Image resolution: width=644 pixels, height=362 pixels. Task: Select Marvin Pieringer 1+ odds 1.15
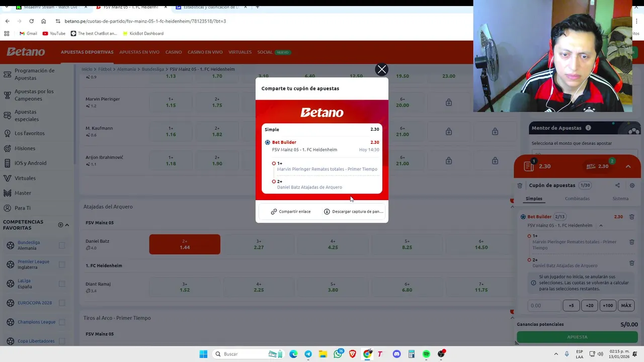(171, 102)
